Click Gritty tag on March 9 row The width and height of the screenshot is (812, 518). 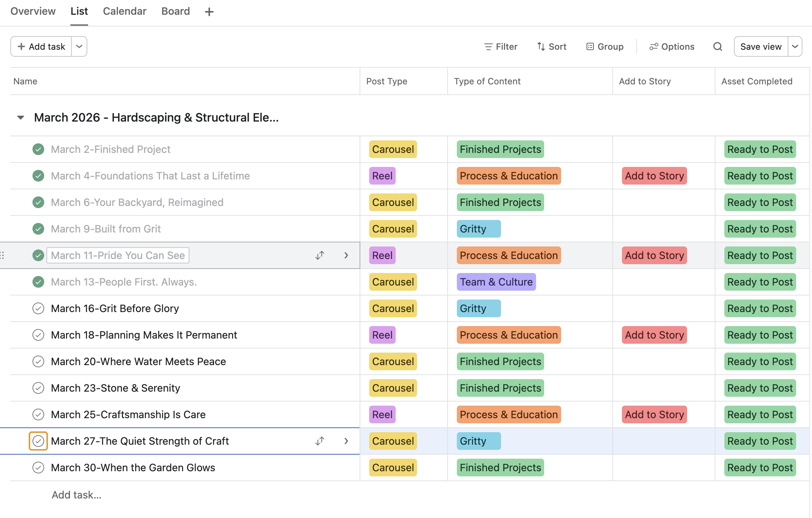click(478, 229)
